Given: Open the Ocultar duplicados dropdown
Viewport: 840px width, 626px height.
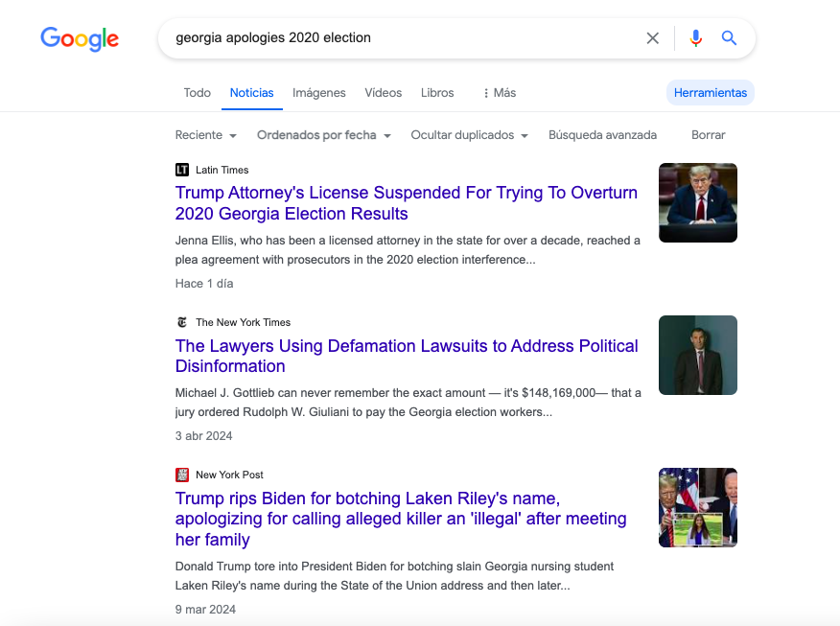Looking at the screenshot, I should pos(469,135).
